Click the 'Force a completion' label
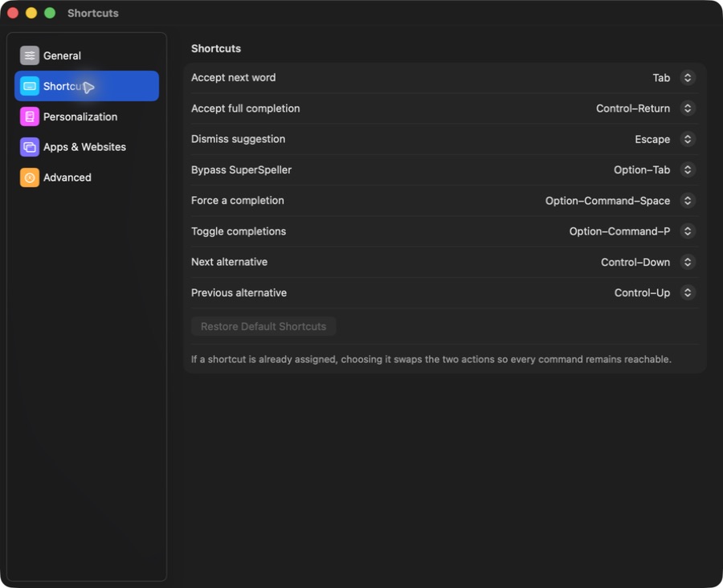This screenshot has width=723, height=588. pyautogui.click(x=238, y=201)
